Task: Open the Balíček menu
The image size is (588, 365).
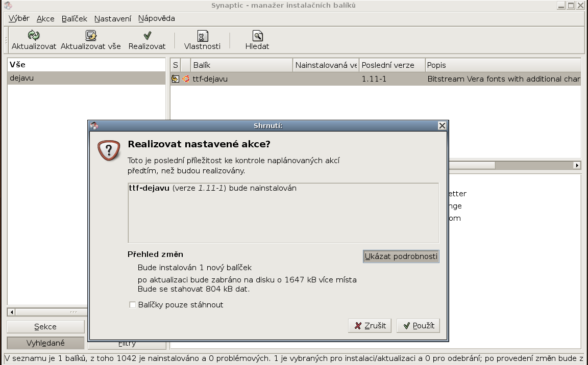Action: [x=75, y=18]
